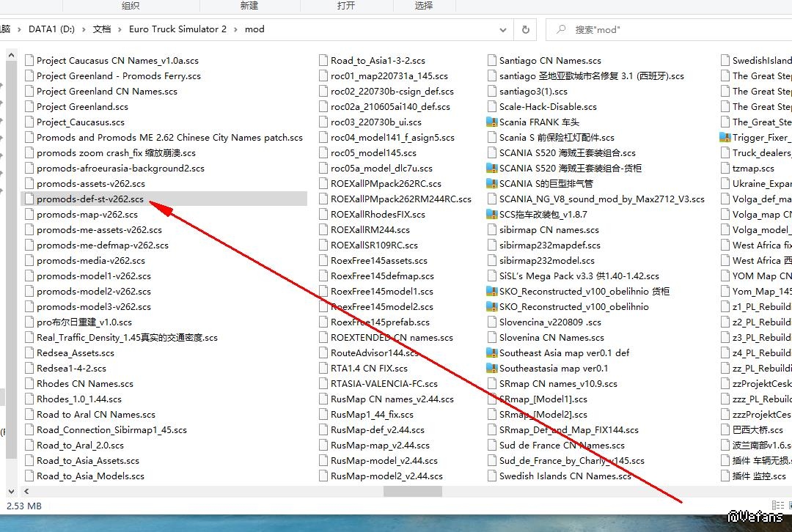Select Swedish Islands CN Names.scs
This screenshot has height=532, width=792.
(x=565, y=476)
